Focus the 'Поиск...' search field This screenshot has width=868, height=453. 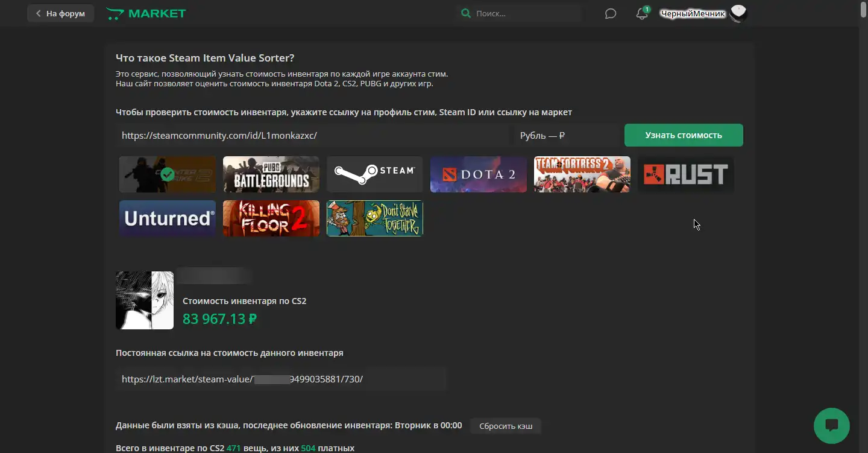(x=527, y=13)
